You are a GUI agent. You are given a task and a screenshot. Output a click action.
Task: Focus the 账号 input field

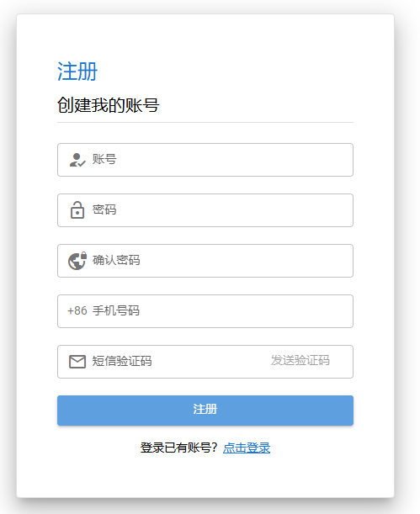pyautogui.click(x=205, y=160)
